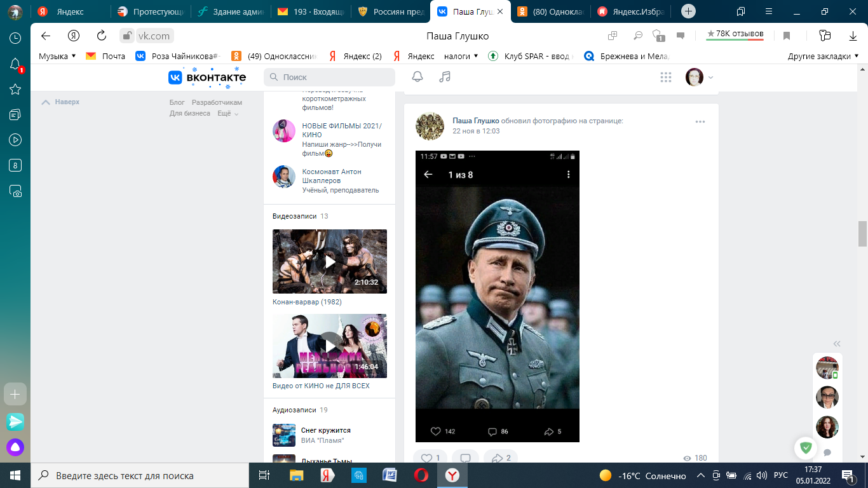Viewport: 868px width, 488px height.
Task: Share the post using the arrow icon
Action: point(500,458)
